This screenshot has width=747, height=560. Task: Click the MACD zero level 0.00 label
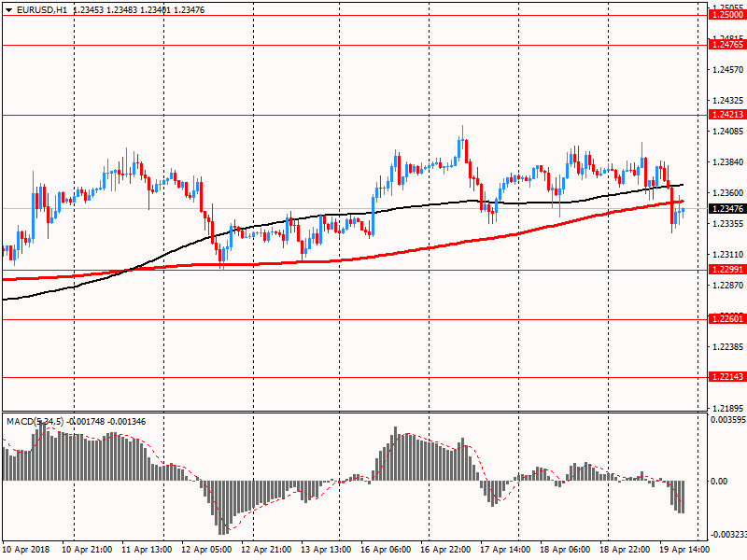(720, 482)
